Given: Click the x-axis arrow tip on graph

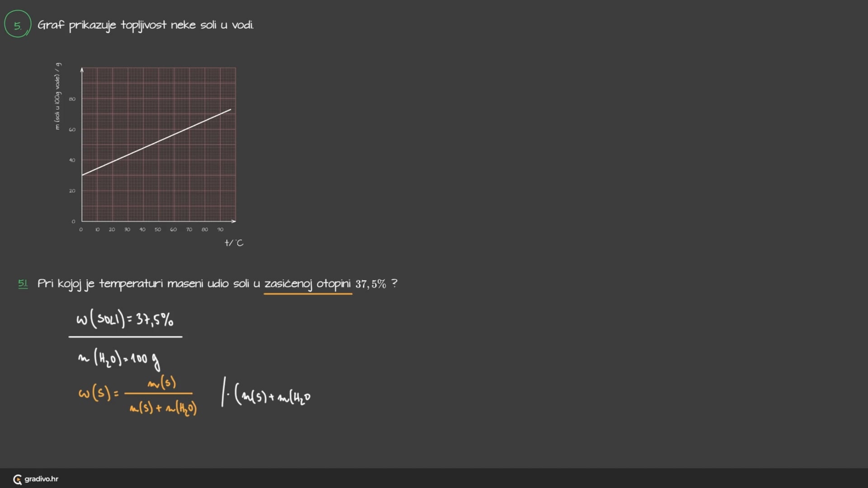Looking at the screenshot, I should 234,221.
